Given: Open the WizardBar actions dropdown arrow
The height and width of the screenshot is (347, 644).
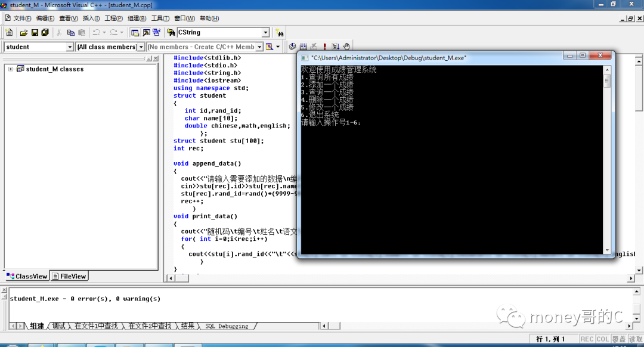Looking at the screenshot, I should [x=278, y=47].
